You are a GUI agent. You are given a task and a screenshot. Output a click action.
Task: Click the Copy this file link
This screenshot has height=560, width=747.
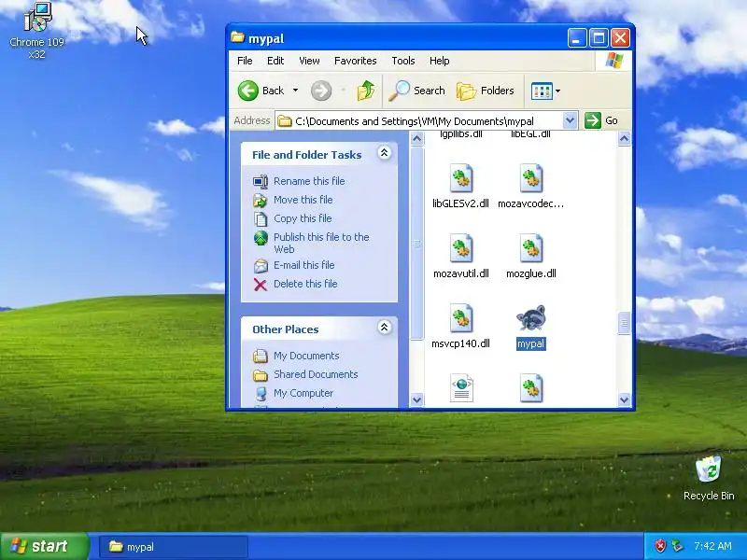(x=303, y=218)
